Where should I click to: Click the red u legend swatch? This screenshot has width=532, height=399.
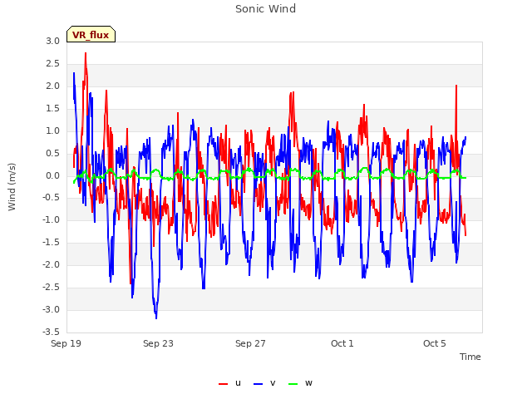pyautogui.click(x=224, y=384)
